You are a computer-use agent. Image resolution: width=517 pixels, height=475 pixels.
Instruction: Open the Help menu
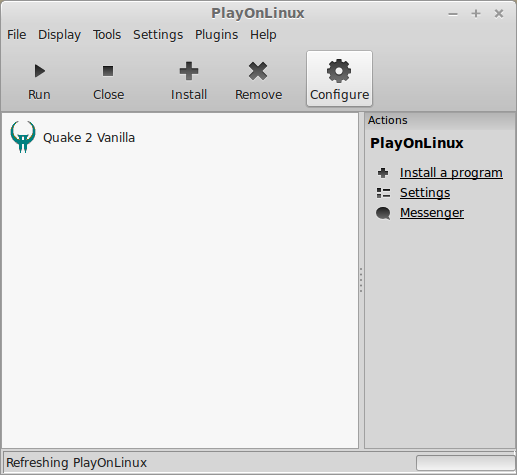[x=263, y=35]
